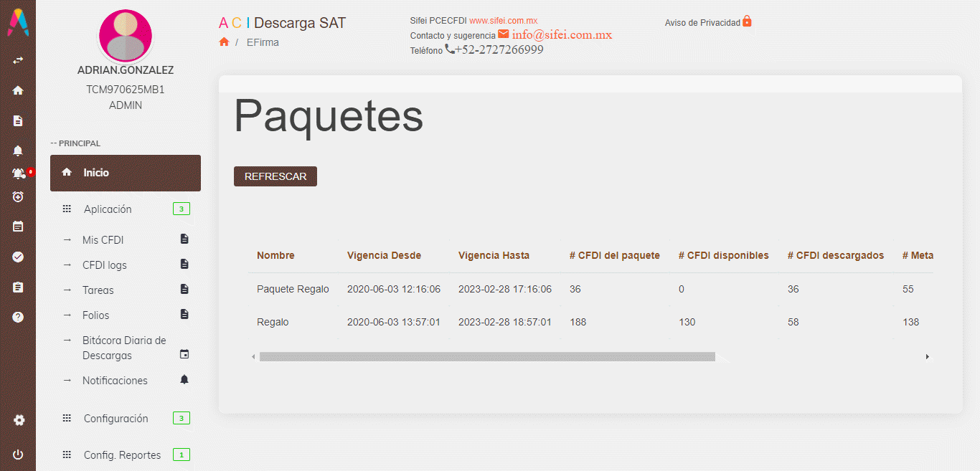Open bell icon in left rail

click(18, 151)
